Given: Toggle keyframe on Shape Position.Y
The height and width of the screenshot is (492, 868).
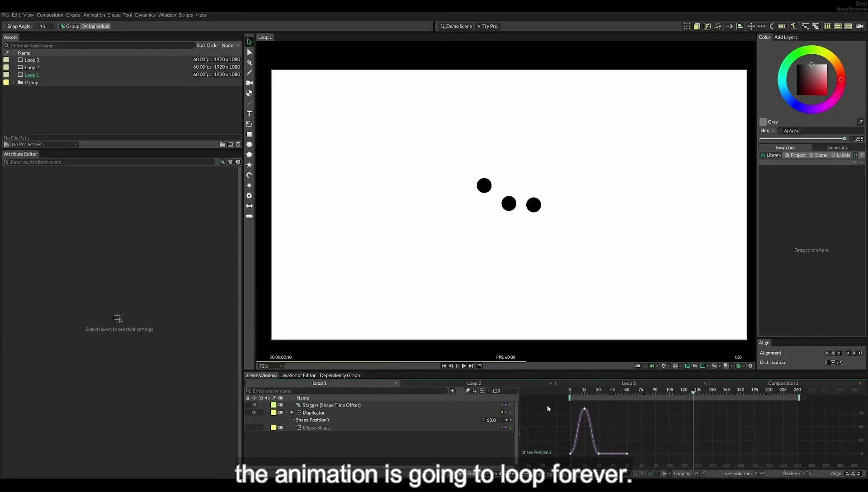Looking at the screenshot, I should point(506,420).
